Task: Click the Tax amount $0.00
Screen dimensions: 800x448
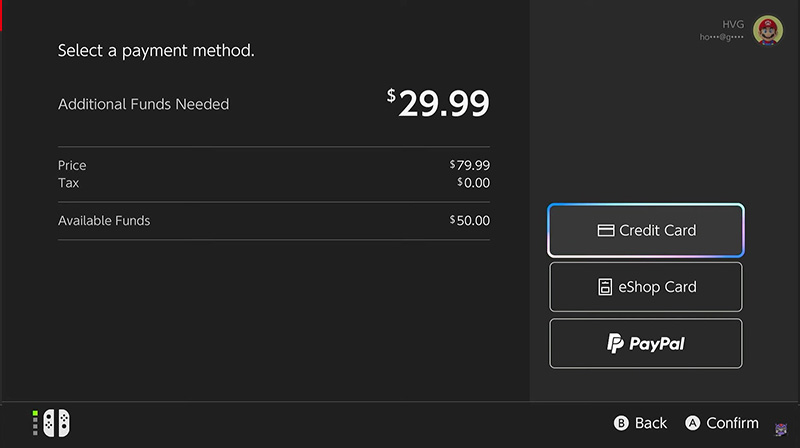Action: 473,183
